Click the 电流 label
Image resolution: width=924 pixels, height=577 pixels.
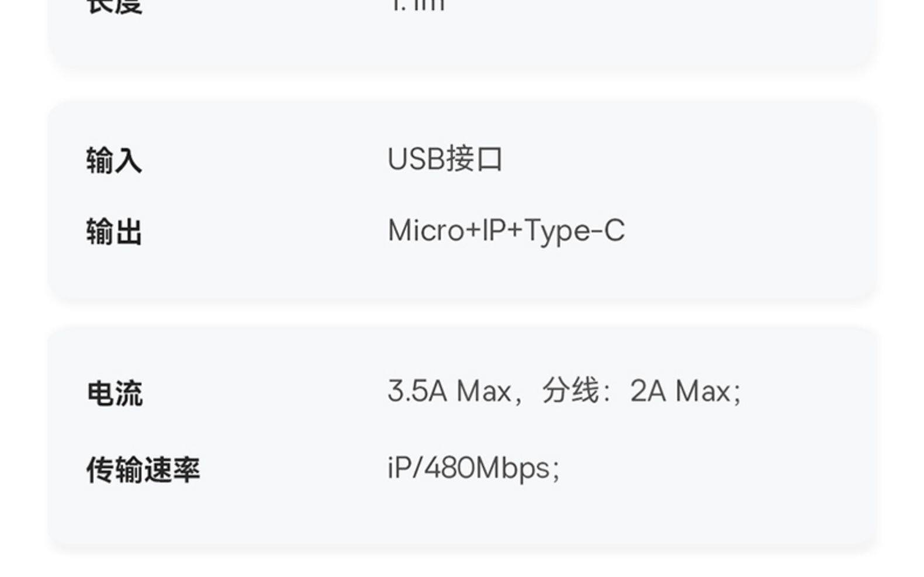(115, 393)
